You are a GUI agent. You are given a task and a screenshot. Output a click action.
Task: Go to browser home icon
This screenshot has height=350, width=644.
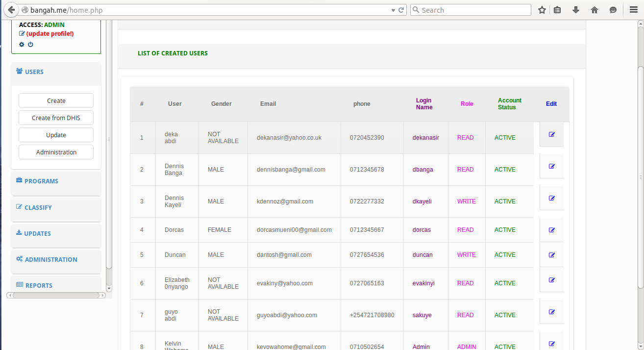[594, 10]
